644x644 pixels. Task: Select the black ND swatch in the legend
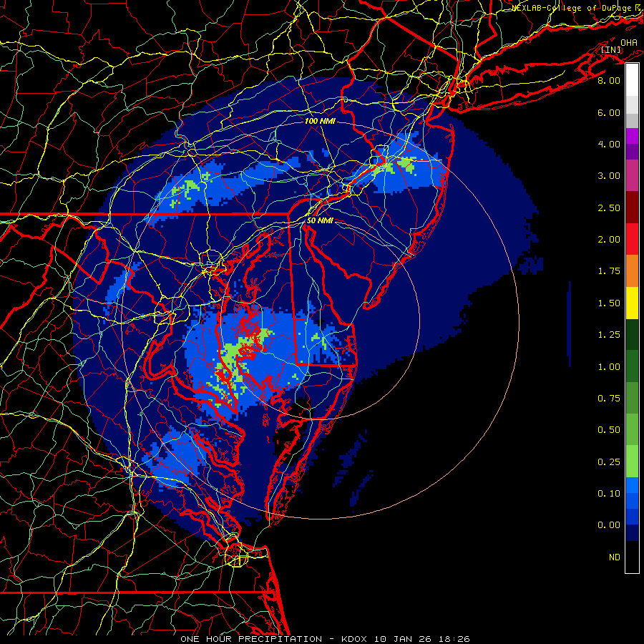pyautogui.click(x=632, y=557)
